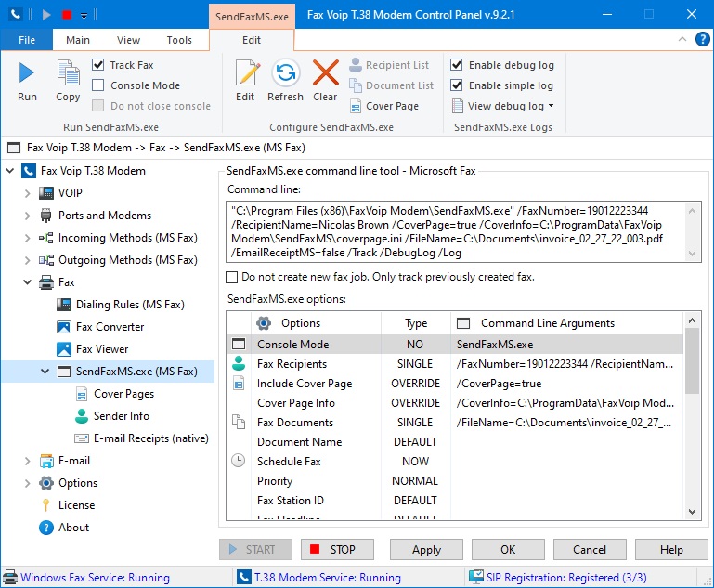Viewport: 714px width, 588px height.
Task: Click the Fax Recipients row person icon
Action: point(239,363)
